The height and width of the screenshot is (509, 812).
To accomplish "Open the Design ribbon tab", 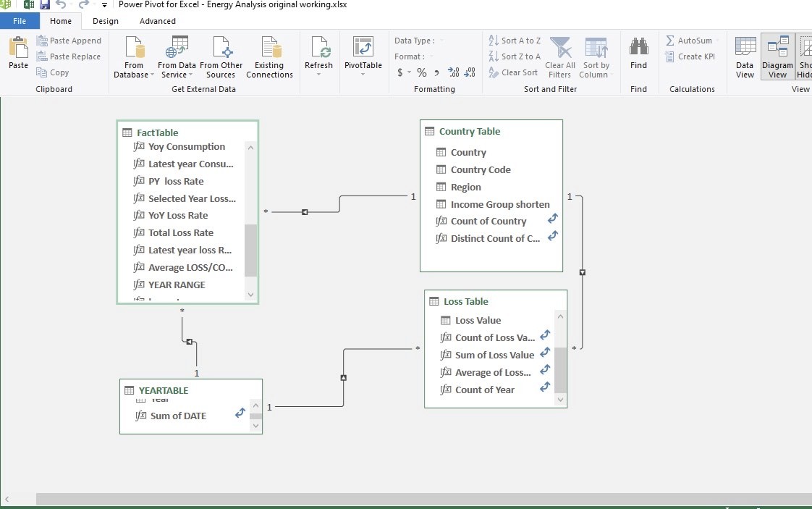I will click(x=106, y=21).
